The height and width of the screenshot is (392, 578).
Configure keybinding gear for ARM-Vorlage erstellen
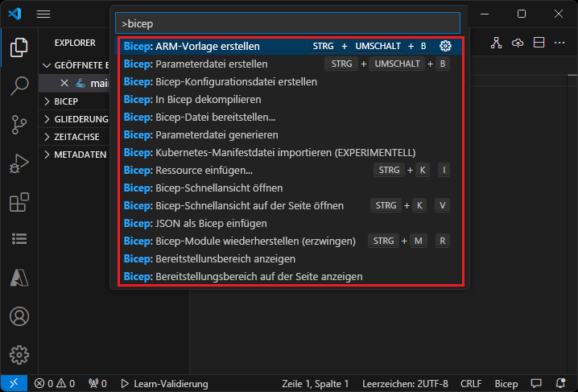(445, 46)
